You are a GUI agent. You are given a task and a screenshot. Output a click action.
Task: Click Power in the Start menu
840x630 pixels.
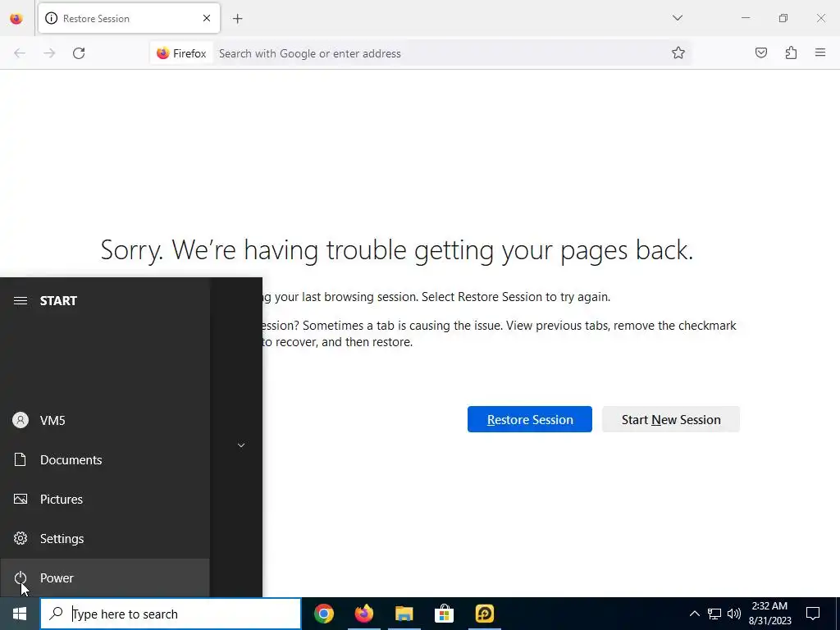click(x=104, y=578)
